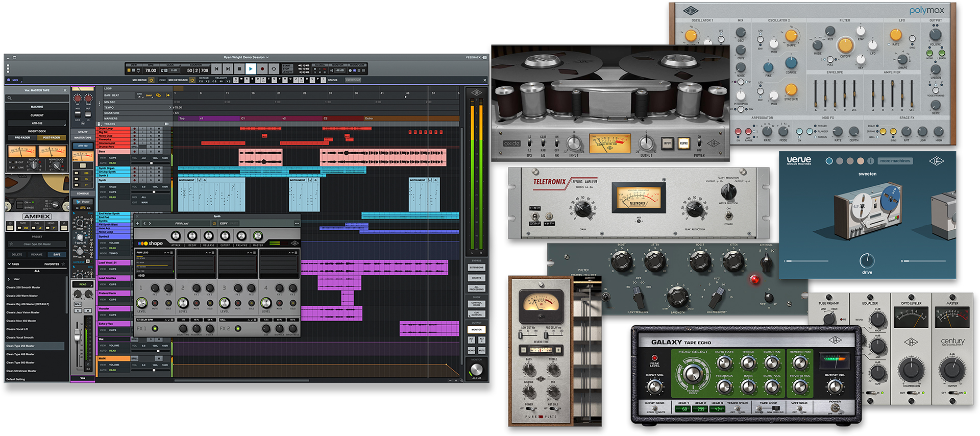Image resolution: width=980 pixels, height=436 pixels.
Task: Click the Record button in LUNA transport
Action: (262, 69)
